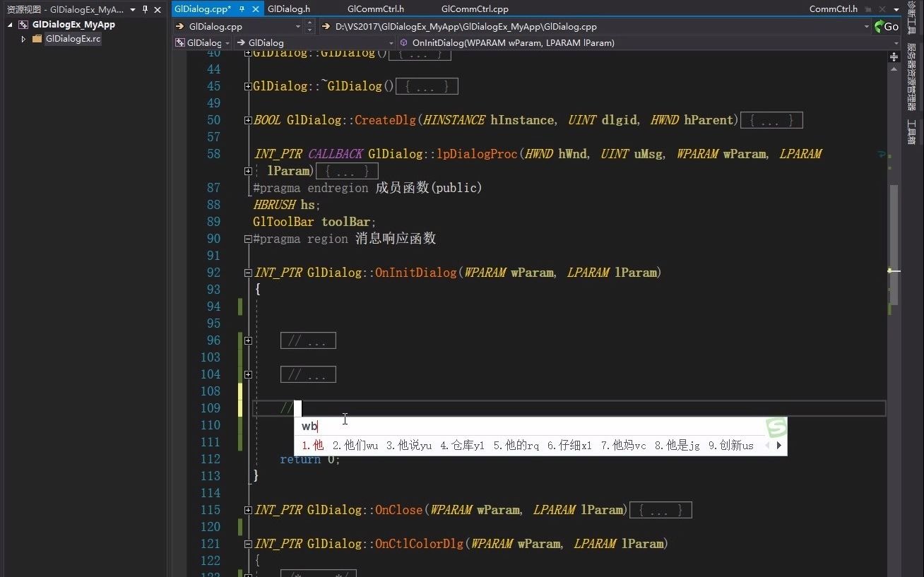This screenshot has height=577, width=924.
Task: Click the collapsed braces after CreateDlg
Action: pos(771,121)
